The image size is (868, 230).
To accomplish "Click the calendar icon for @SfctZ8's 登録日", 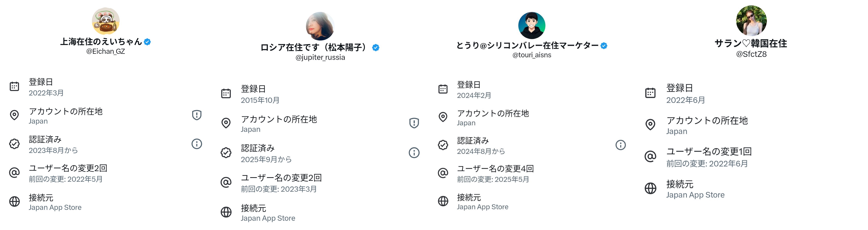I will (650, 93).
